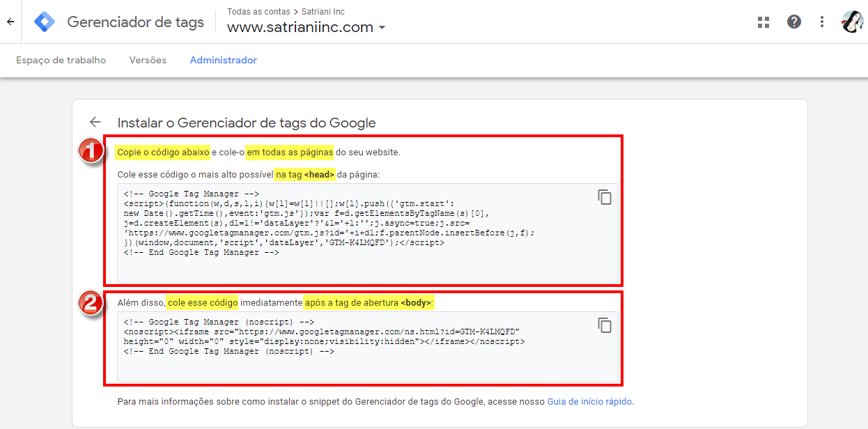
Task: Copy the head snippet using its copy icon
Action: (x=605, y=198)
